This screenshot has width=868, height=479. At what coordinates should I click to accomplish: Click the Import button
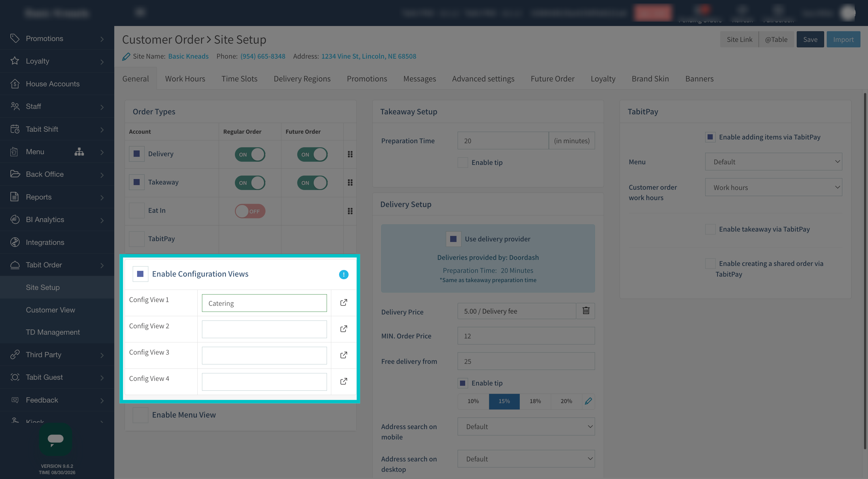[843, 40]
